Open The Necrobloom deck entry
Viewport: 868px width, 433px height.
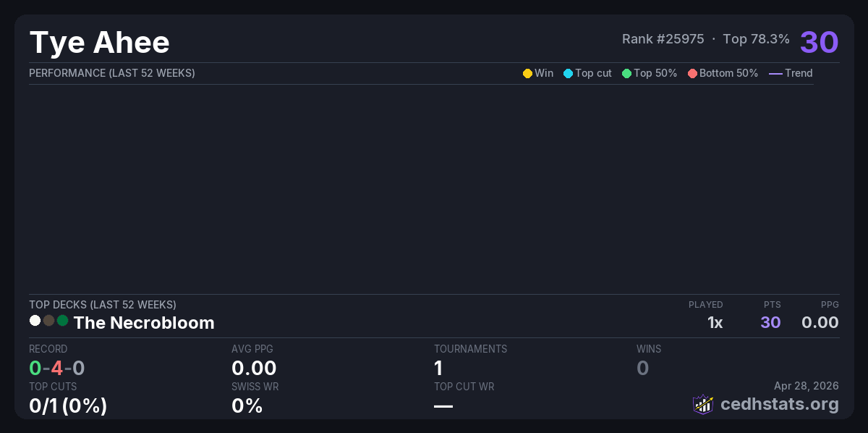point(144,323)
